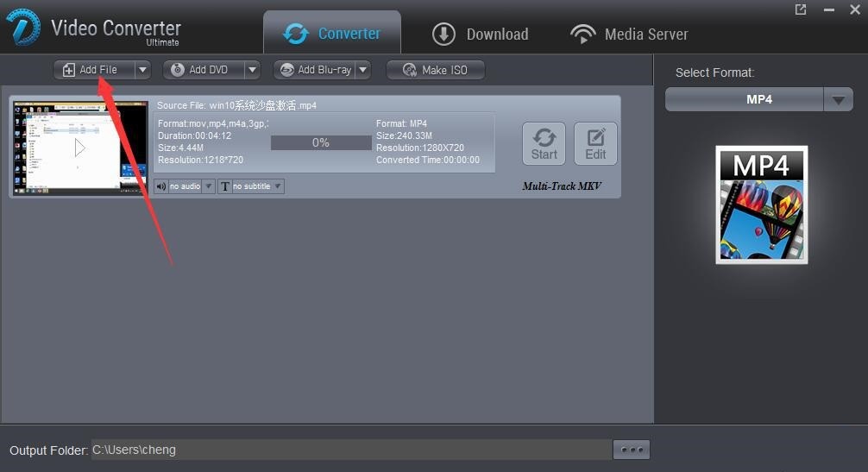The image size is (868, 472).
Task: Click the 'Source File: win10' file name text
Action: (236, 105)
